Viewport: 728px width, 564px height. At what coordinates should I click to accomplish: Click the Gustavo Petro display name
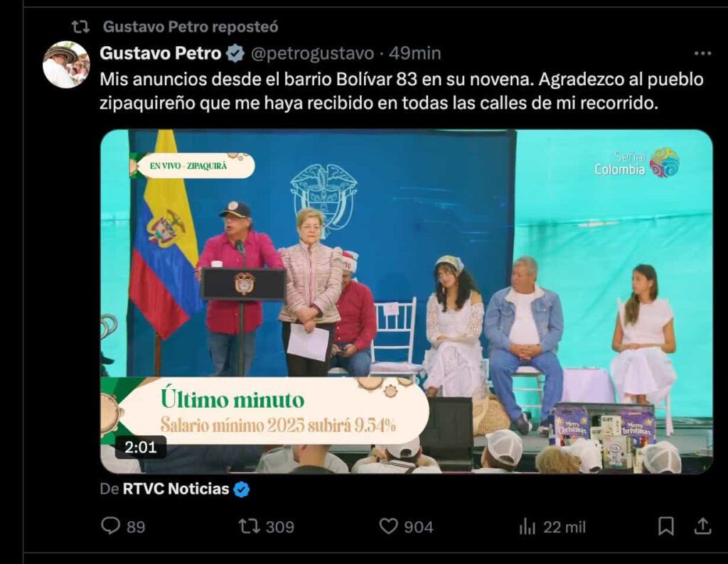tap(161, 53)
